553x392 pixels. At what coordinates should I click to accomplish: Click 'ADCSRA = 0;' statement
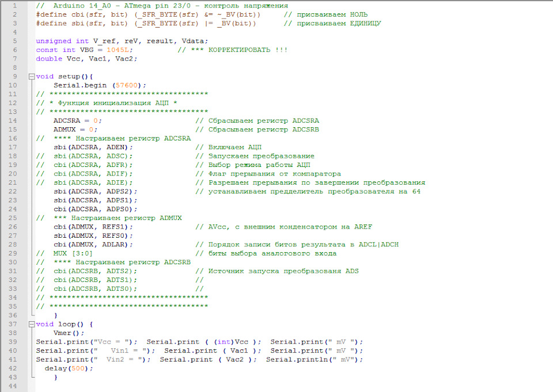[78, 120]
